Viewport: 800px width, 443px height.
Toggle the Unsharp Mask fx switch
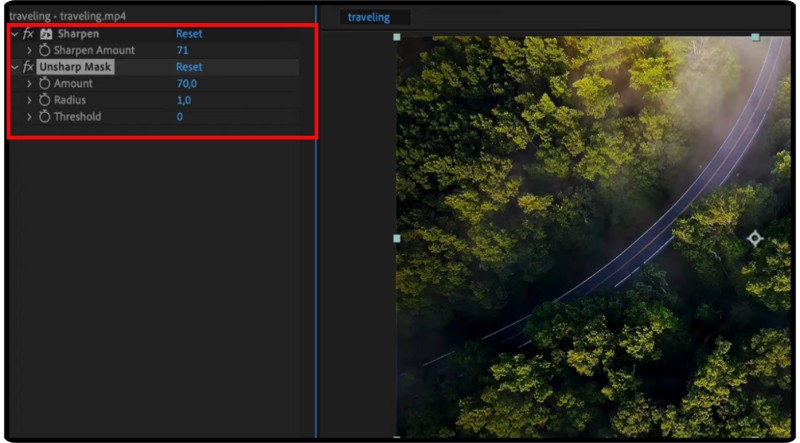[x=28, y=67]
